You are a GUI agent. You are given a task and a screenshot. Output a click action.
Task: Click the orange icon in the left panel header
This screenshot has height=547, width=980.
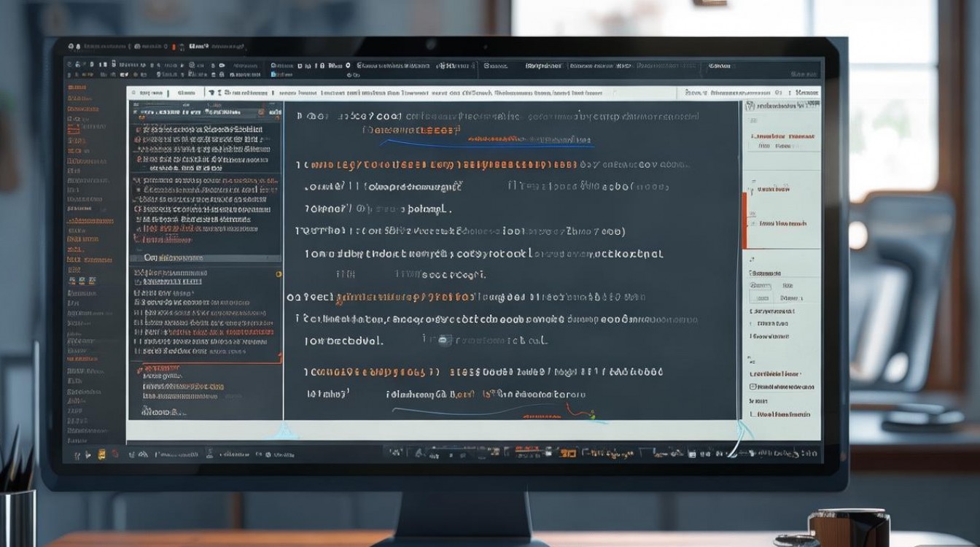(x=261, y=113)
